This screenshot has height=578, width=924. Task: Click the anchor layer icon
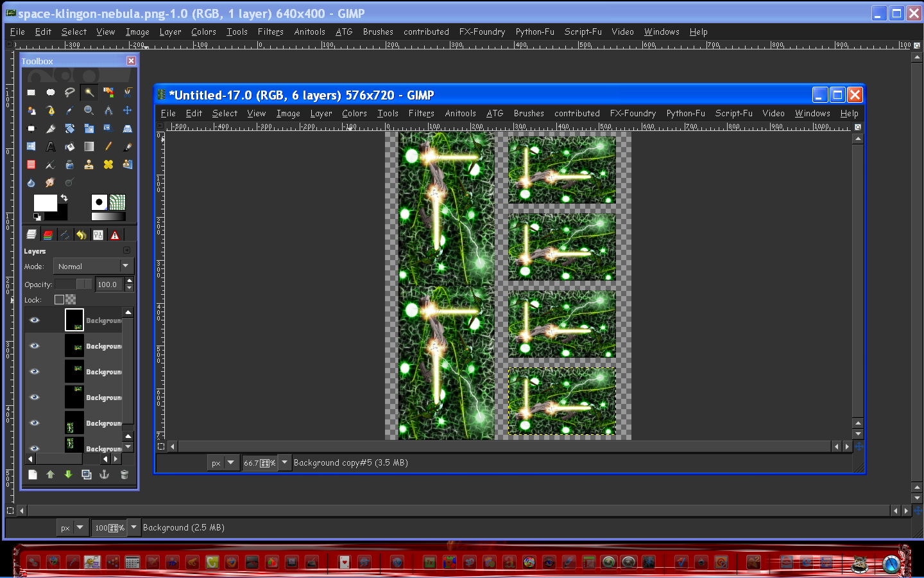tap(105, 475)
